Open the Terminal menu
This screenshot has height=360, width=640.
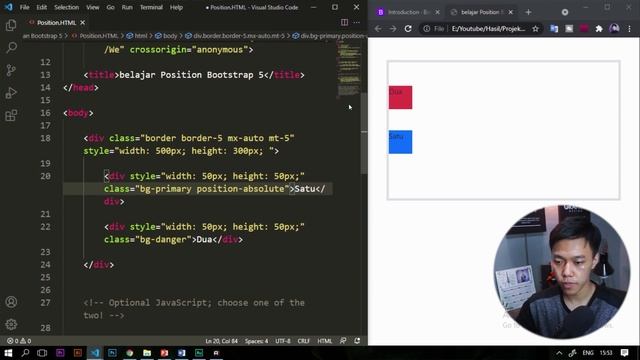click(x=151, y=7)
